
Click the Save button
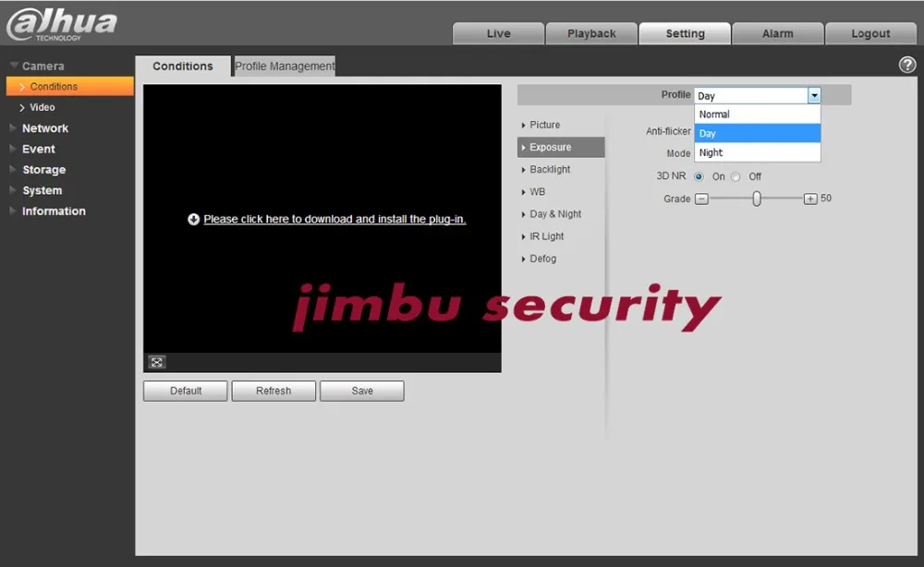[362, 391]
